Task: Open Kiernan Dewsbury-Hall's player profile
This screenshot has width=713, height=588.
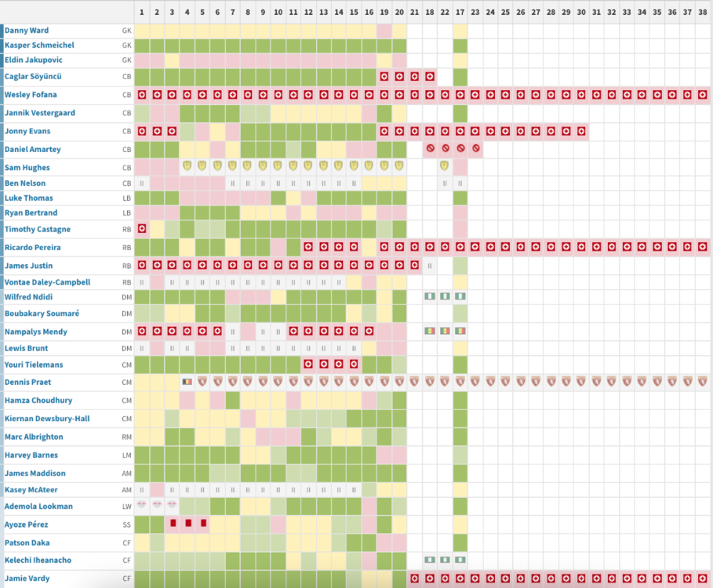Action: click(x=47, y=419)
